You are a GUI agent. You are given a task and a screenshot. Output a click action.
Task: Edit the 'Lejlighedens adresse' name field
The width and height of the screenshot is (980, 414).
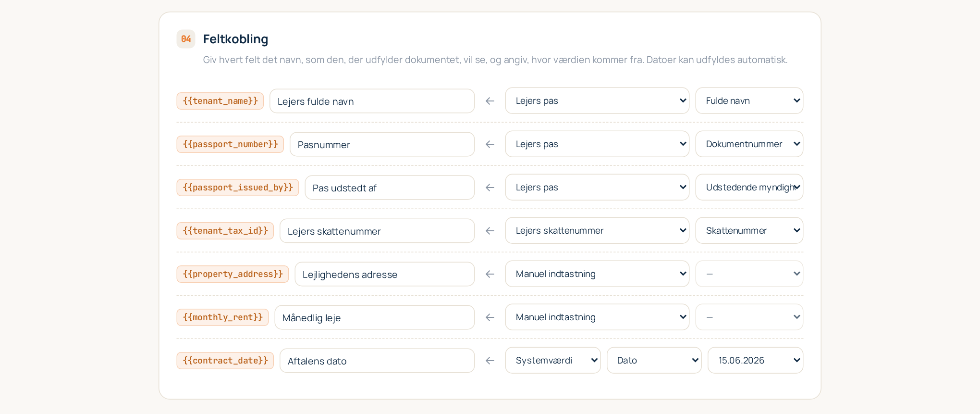click(385, 274)
